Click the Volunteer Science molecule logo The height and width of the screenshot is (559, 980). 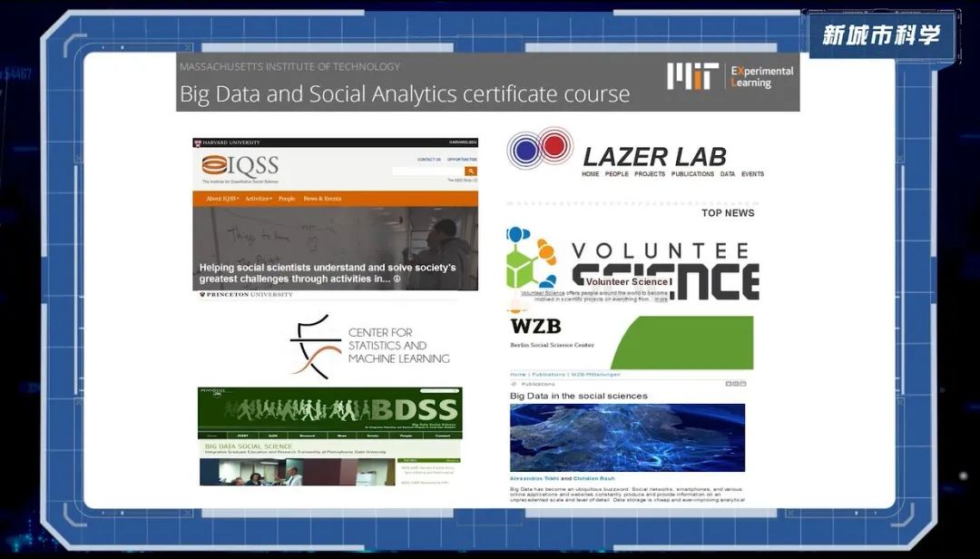(531, 258)
